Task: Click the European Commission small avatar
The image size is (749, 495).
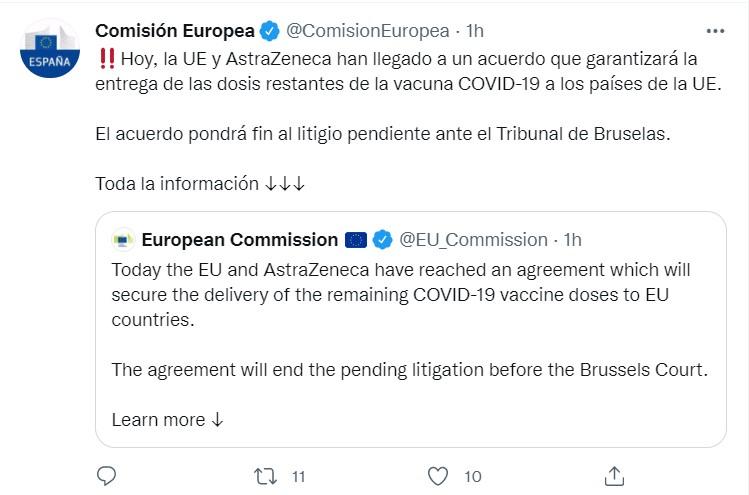Action: coord(123,240)
